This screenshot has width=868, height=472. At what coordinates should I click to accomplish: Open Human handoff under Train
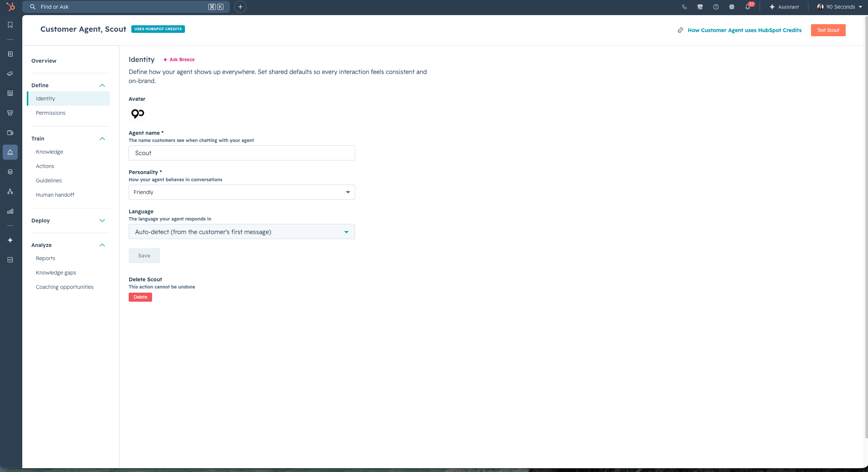[x=55, y=195]
